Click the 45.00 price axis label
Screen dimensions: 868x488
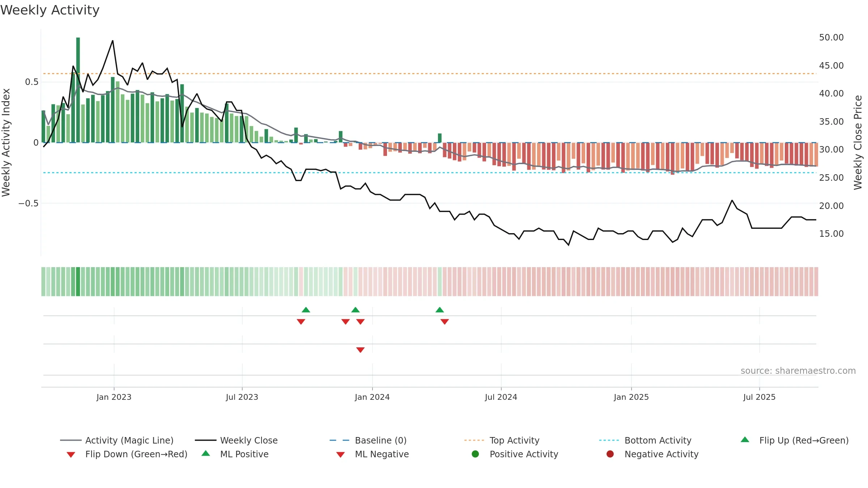click(x=831, y=66)
